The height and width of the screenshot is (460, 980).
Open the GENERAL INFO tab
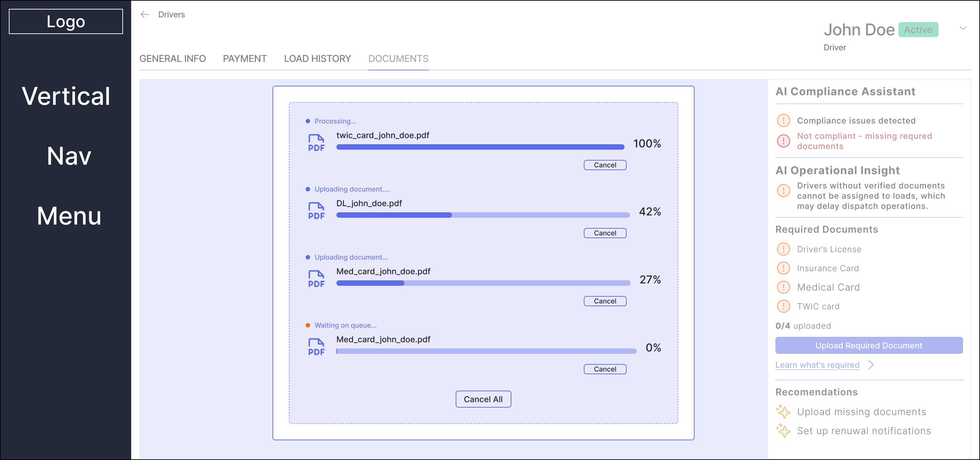point(172,59)
